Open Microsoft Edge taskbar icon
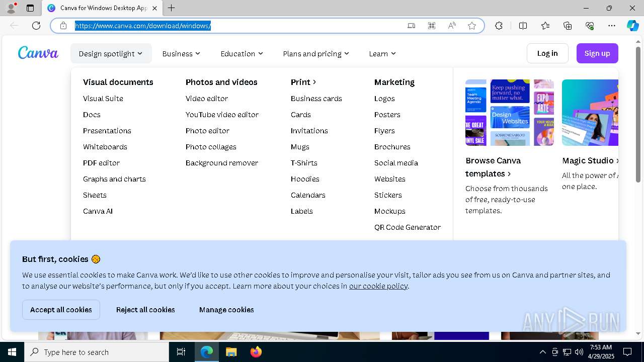This screenshot has width=644, height=362. [x=207, y=352]
